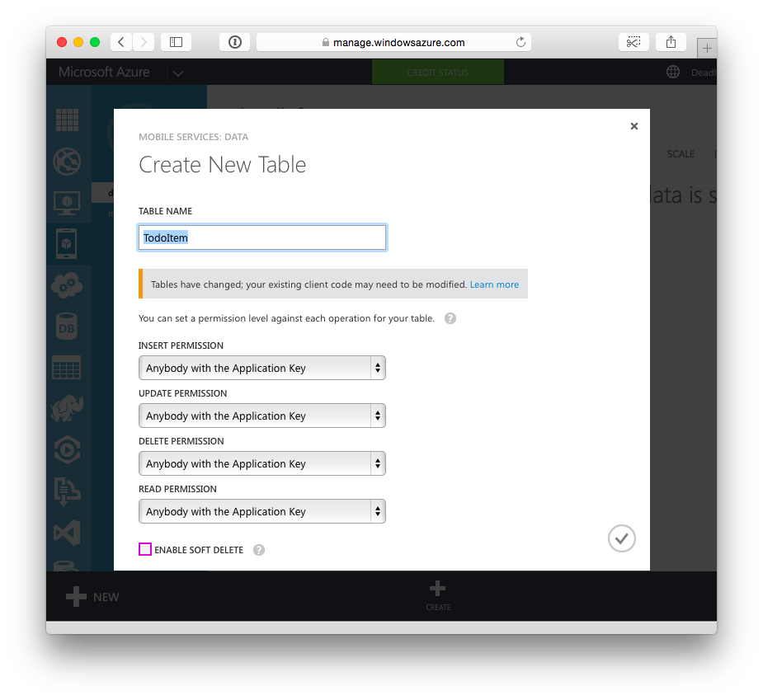Open HDInsight elephant icon in sidebar
Viewport: 763px width, 700px height.
click(67, 408)
